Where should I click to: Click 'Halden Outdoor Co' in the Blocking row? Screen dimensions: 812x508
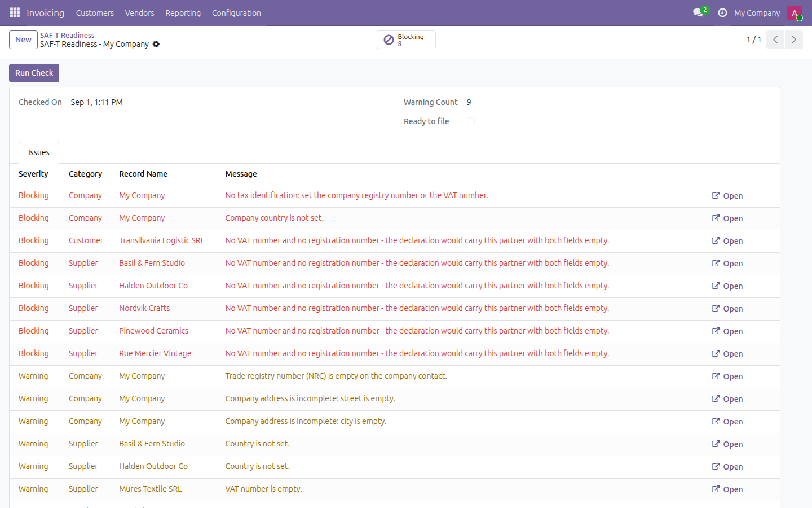(153, 286)
